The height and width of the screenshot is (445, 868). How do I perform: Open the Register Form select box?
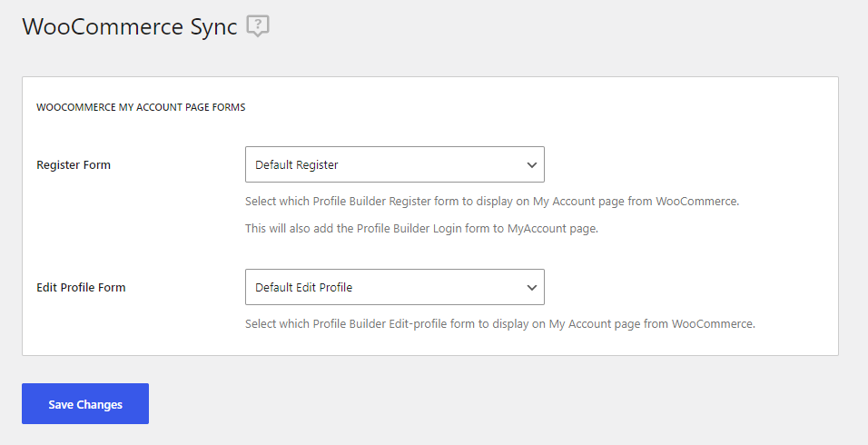coord(395,164)
